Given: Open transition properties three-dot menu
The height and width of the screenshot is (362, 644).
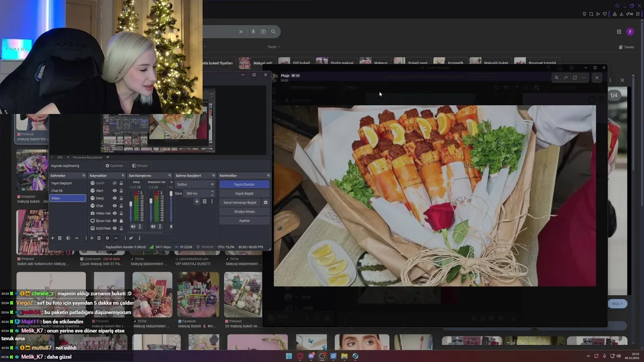Looking at the screenshot, I should click(x=211, y=202).
